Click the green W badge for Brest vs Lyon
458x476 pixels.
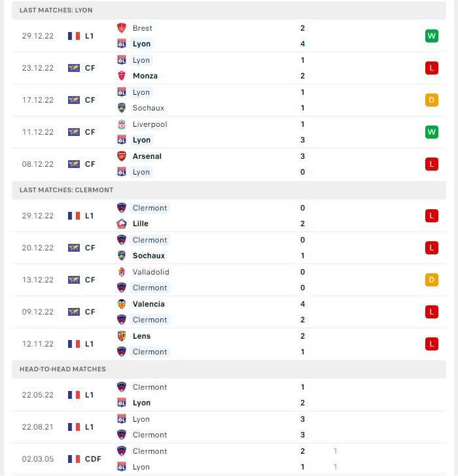(x=432, y=36)
